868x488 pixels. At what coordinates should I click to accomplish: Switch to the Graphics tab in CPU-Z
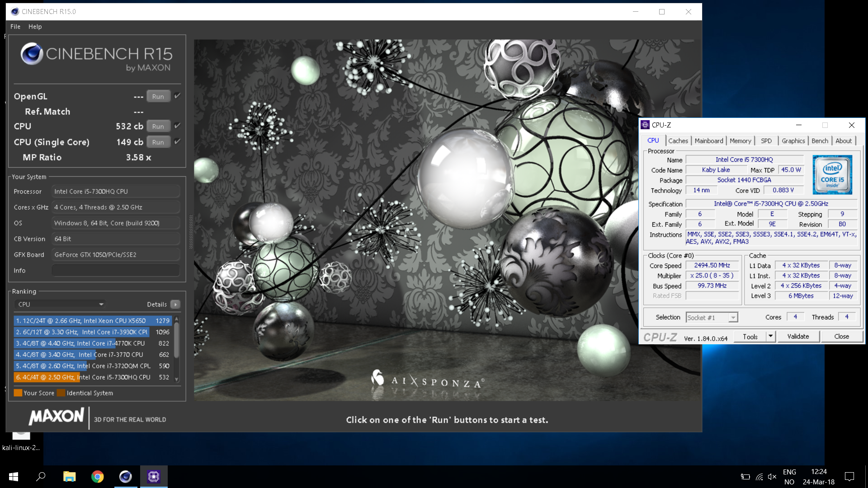pyautogui.click(x=793, y=141)
